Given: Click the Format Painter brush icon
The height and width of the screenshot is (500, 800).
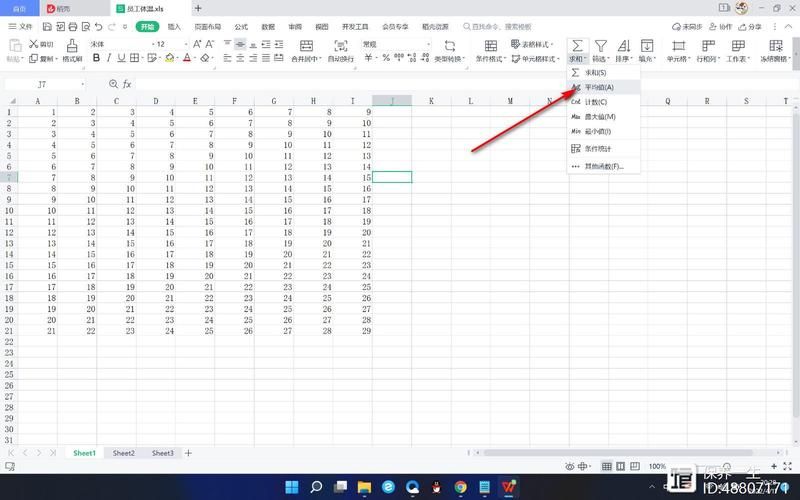Looking at the screenshot, I should [x=72, y=46].
